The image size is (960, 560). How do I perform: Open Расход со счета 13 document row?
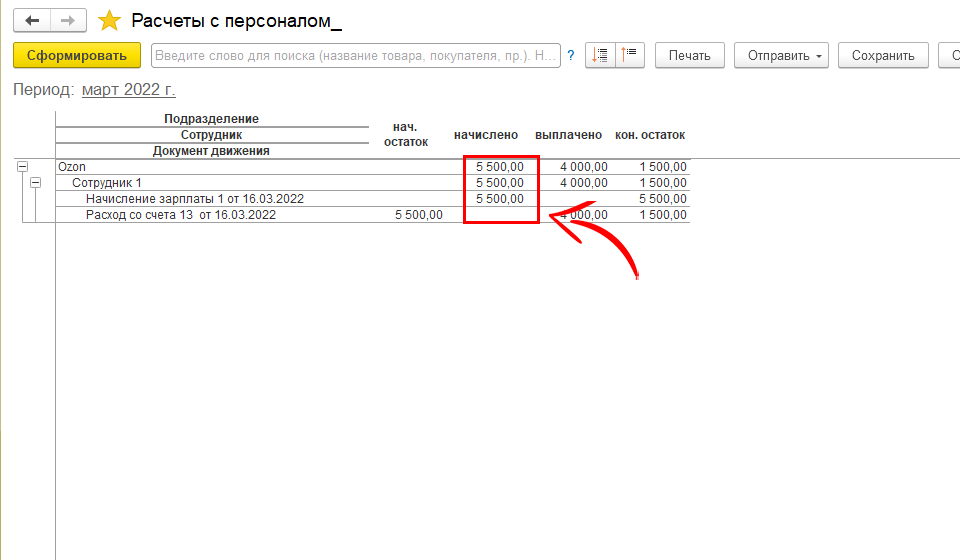[180, 215]
